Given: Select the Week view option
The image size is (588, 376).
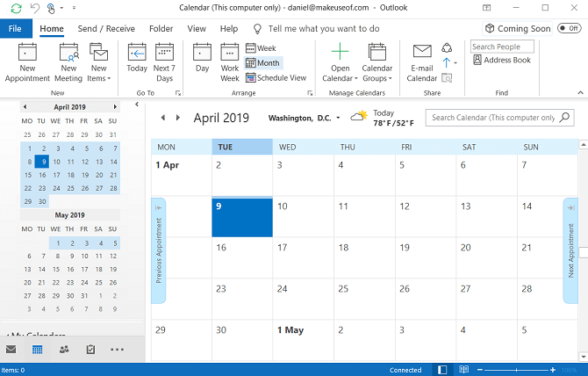Looking at the screenshot, I should (x=261, y=48).
